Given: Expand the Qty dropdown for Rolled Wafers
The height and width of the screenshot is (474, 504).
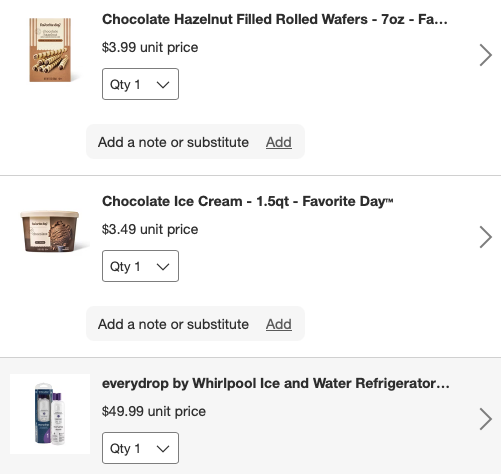Looking at the screenshot, I should [140, 84].
